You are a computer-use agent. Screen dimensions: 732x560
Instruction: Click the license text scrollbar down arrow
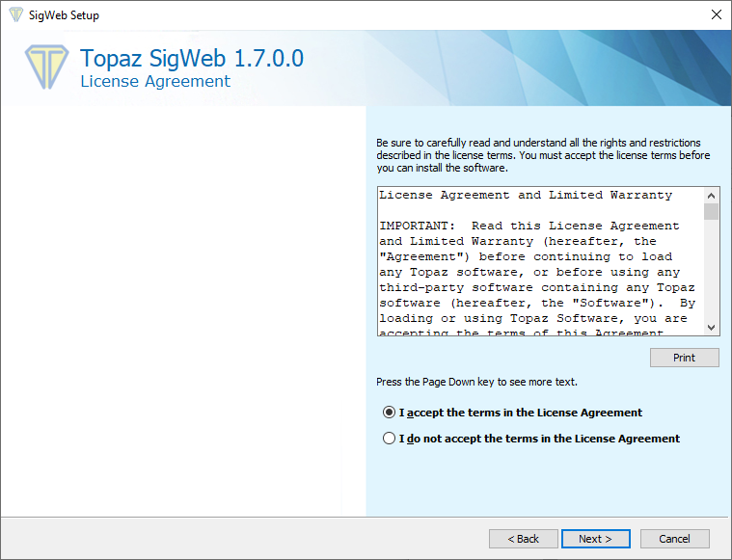tap(711, 328)
